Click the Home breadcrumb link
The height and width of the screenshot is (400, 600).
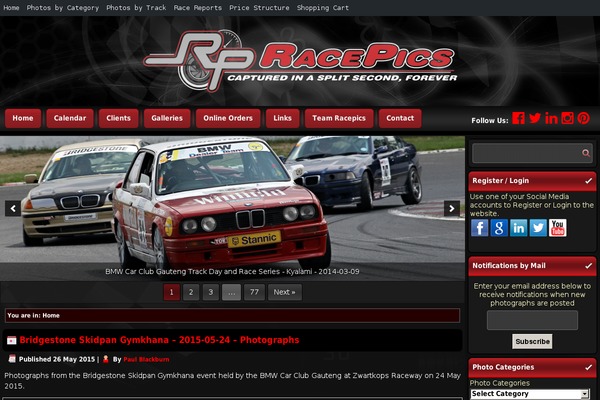pyautogui.click(x=51, y=316)
